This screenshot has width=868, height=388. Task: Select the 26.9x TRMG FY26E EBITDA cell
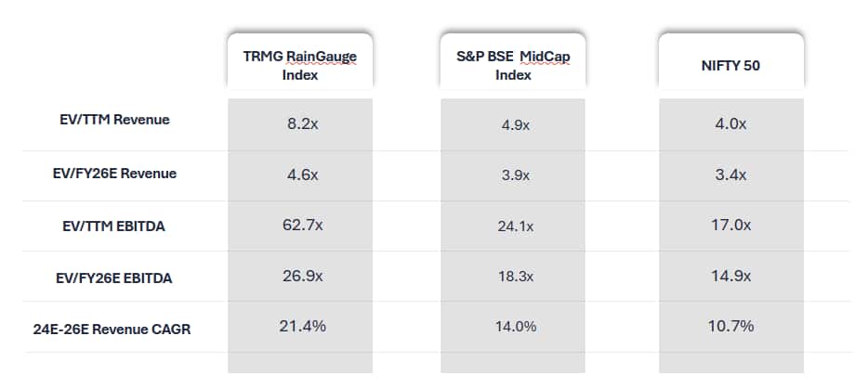(300, 277)
